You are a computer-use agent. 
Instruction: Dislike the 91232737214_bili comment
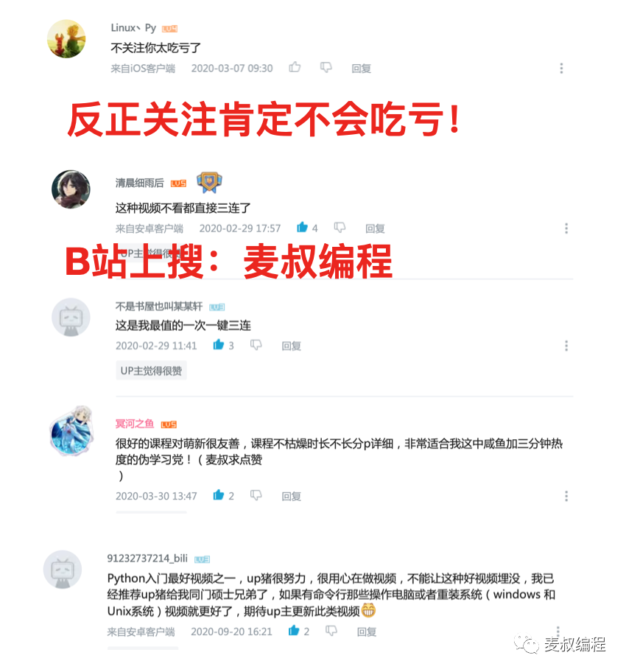point(331,631)
